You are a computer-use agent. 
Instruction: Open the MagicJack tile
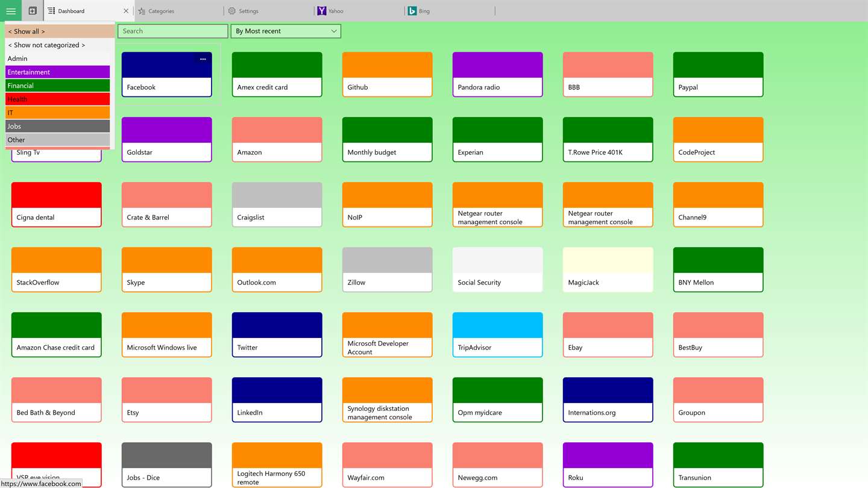[x=608, y=269]
